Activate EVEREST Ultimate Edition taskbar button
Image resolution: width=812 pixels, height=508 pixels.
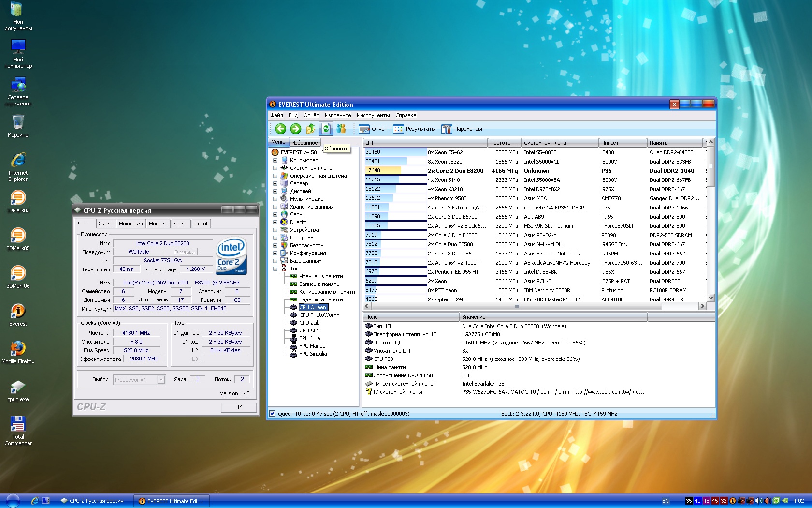(x=171, y=501)
